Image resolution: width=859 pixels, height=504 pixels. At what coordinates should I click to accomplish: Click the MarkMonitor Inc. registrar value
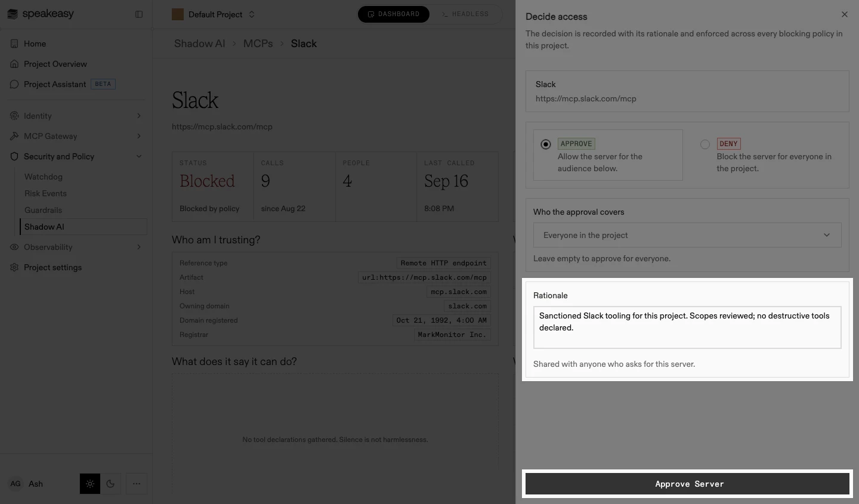[x=452, y=335]
